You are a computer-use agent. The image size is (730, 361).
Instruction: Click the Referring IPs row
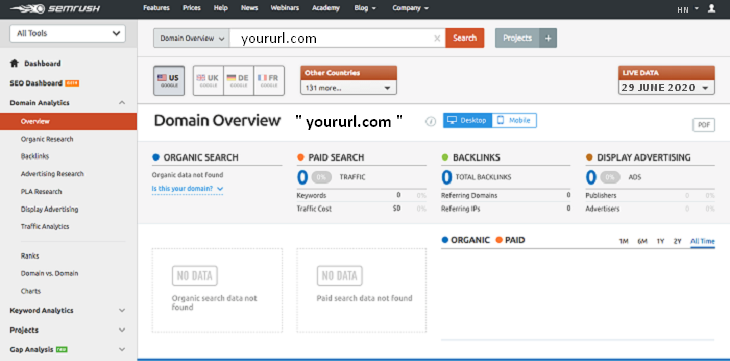pos(506,209)
